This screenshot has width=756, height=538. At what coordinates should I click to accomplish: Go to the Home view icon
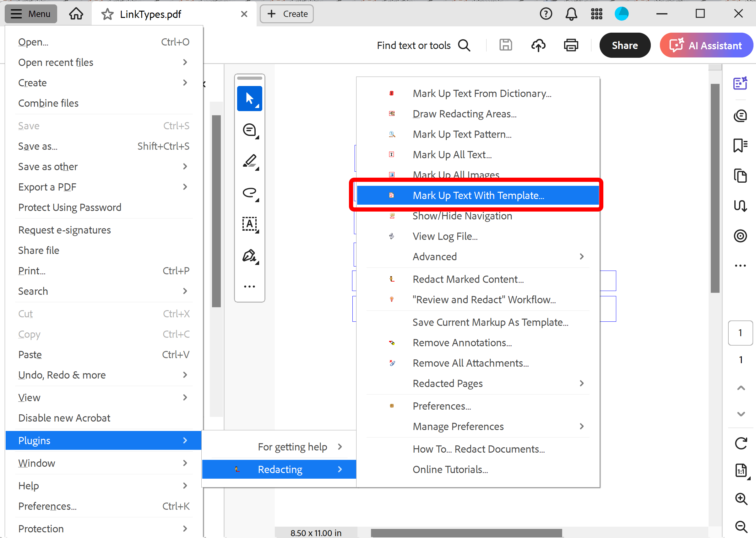pos(76,14)
